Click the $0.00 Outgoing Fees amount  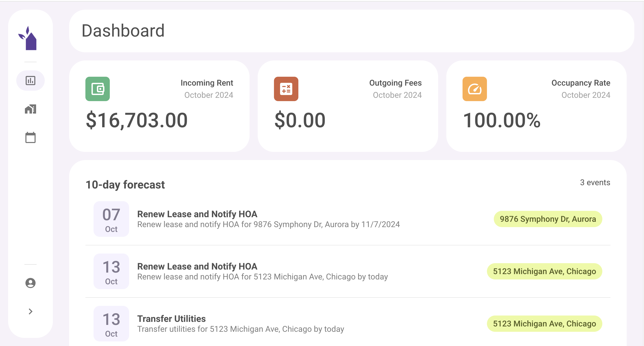[x=300, y=120]
